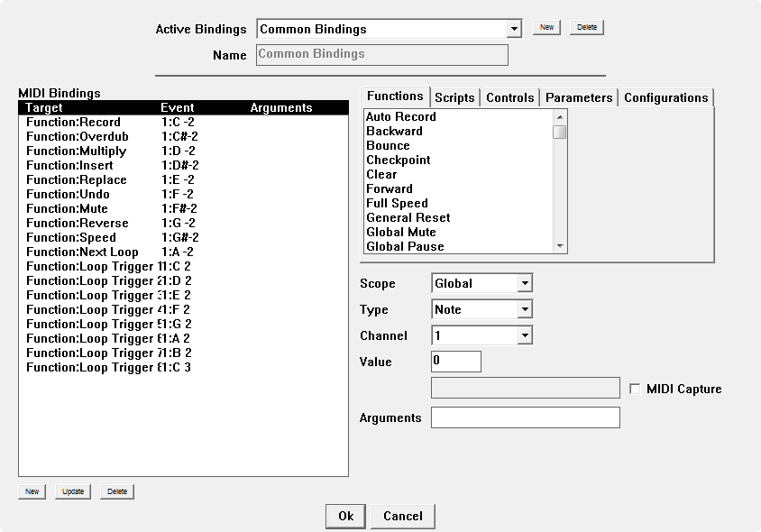
Task: Click Delete below the MIDI Bindings list
Action: click(x=117, y=491)
